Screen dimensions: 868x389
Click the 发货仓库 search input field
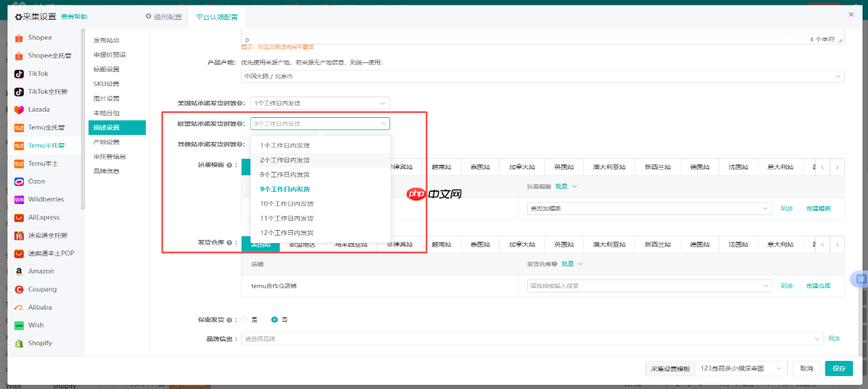pyautogui.click(x=648, y=286)
